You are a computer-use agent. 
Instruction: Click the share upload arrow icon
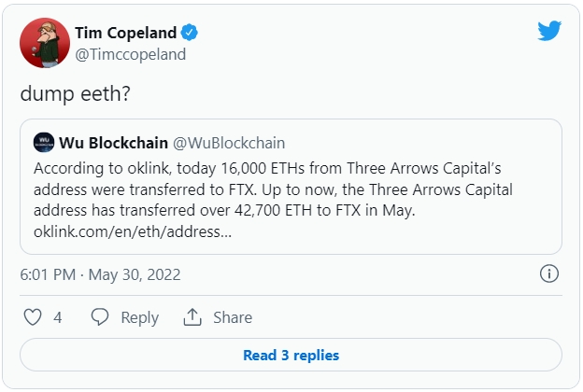click(x=192, y=317)
